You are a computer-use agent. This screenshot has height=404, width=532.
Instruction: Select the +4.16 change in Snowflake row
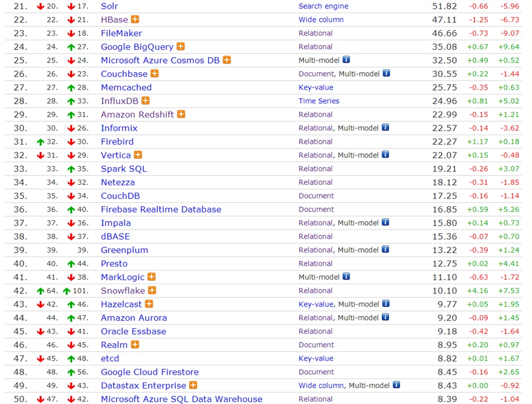click(477, 291)
